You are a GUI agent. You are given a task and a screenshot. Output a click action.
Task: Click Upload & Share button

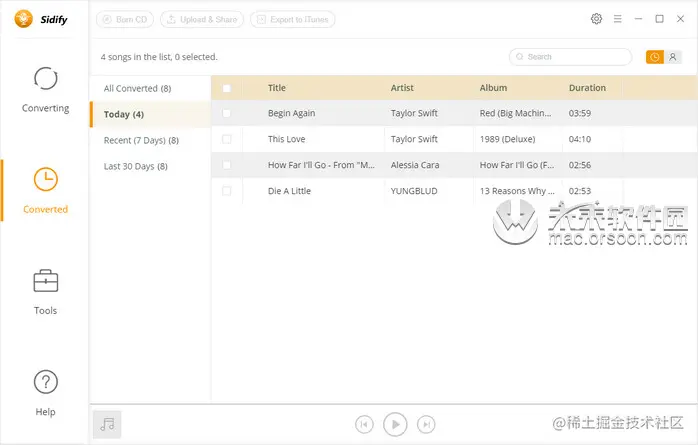tap(202, 20)
